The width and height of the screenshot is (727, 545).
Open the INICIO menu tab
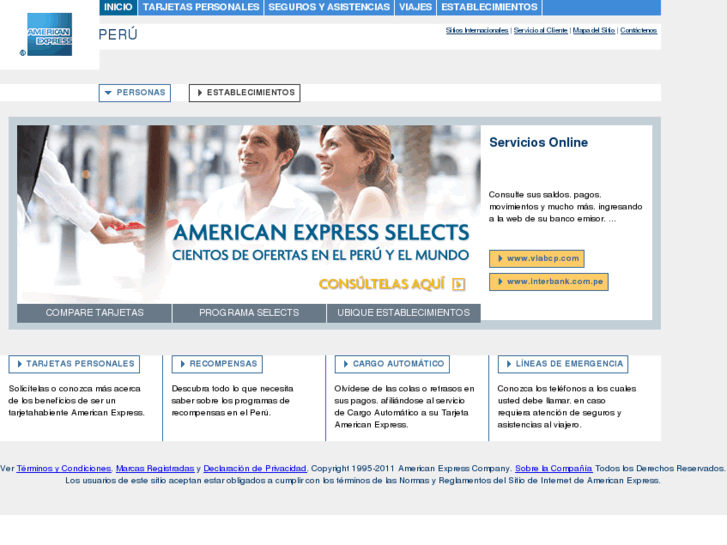pos(118,7)
